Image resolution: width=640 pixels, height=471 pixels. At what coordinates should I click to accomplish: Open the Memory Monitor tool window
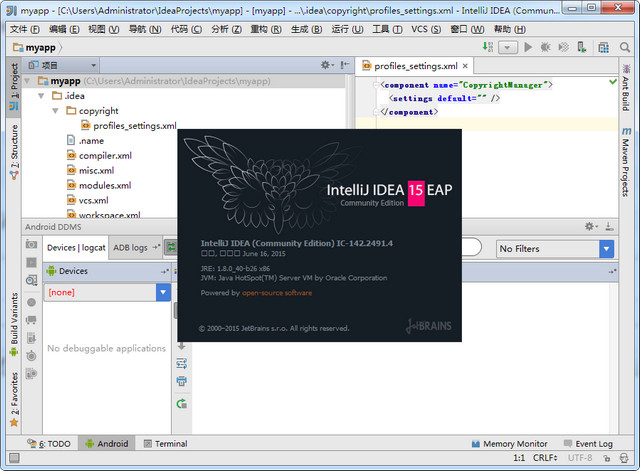click(x=509, y=444)
